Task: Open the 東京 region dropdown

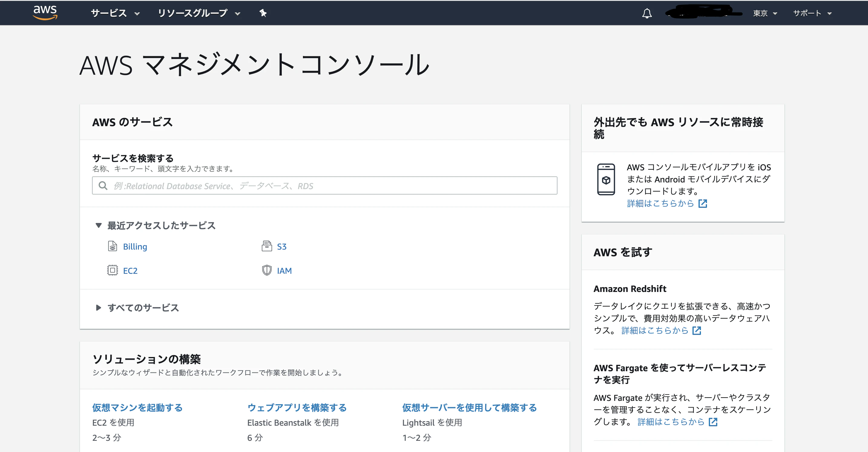Action: pos(765,14)
